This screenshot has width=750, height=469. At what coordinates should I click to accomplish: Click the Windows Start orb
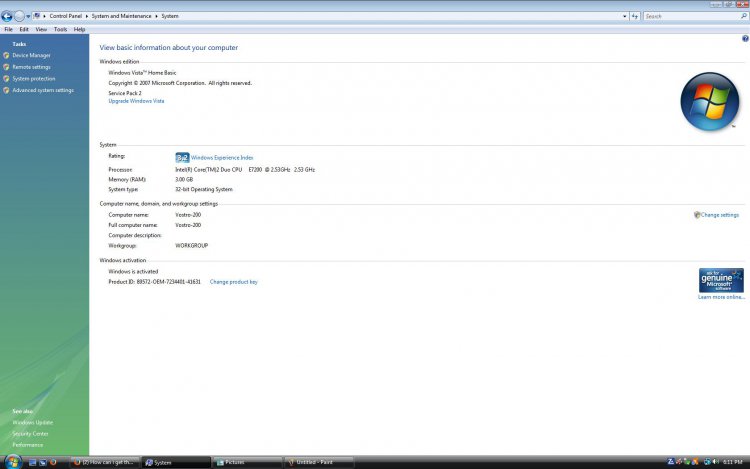click(13, 462)
